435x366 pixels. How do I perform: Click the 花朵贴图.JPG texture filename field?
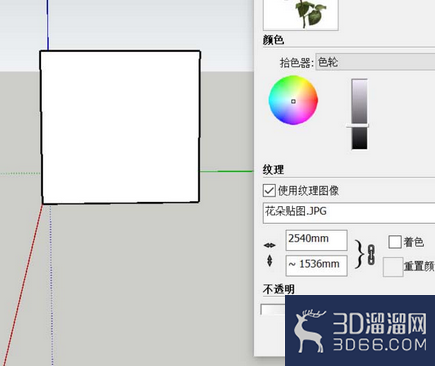(x=349, y=212)
